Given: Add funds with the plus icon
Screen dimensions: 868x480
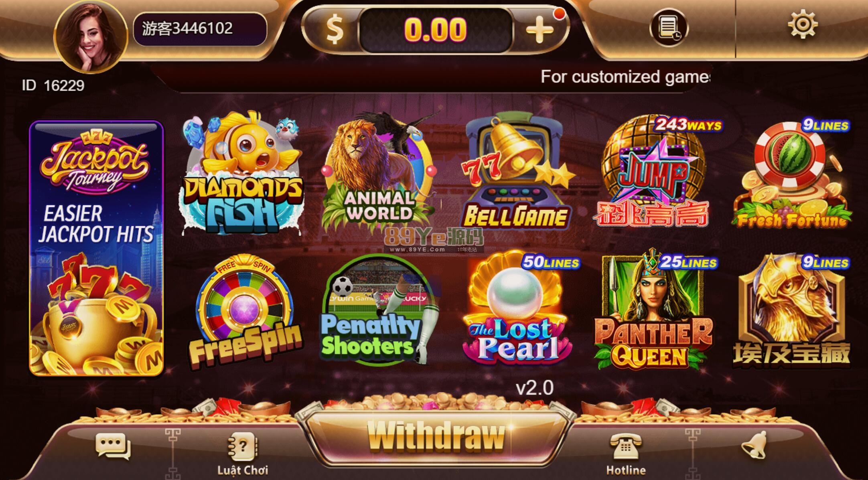Looking at the screenshot, I should pyautogui.click(x=539, y=30).
